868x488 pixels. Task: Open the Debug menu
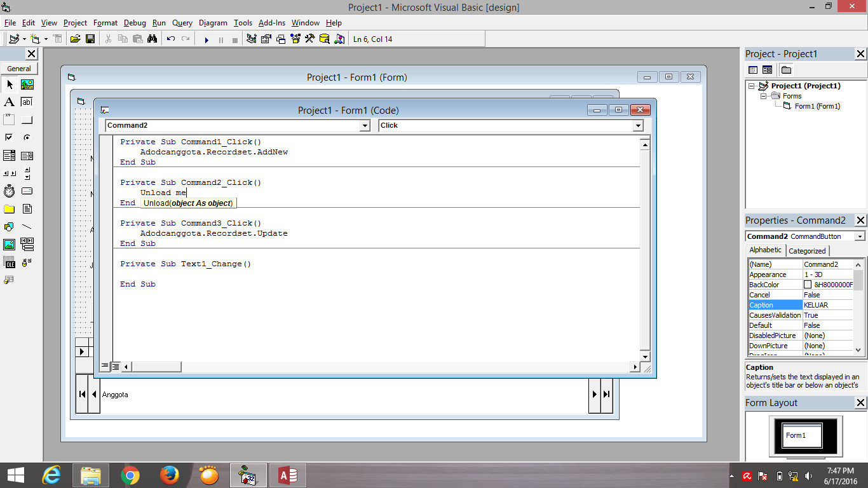pos(135,23)
